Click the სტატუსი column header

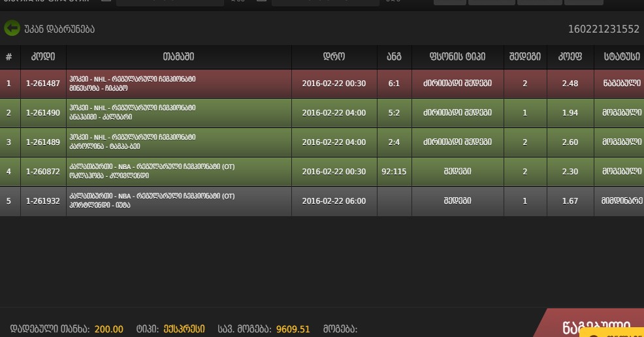point(619,57)
